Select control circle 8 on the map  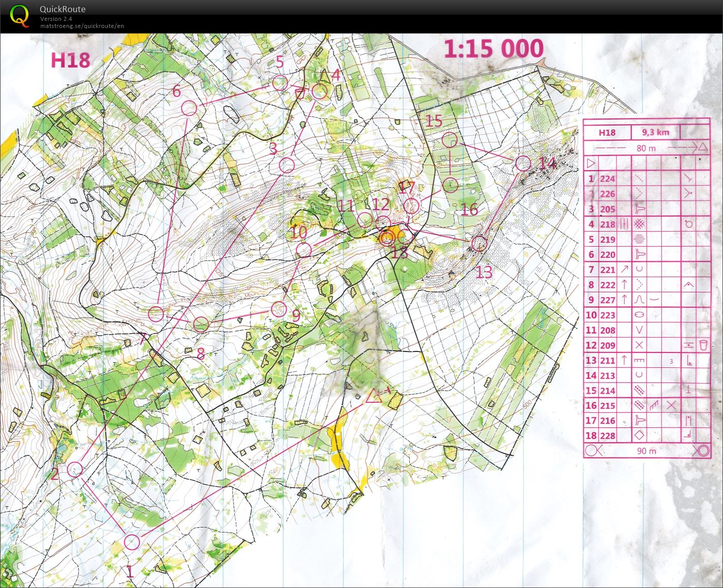pyautogui.click(x=201, y=324)
